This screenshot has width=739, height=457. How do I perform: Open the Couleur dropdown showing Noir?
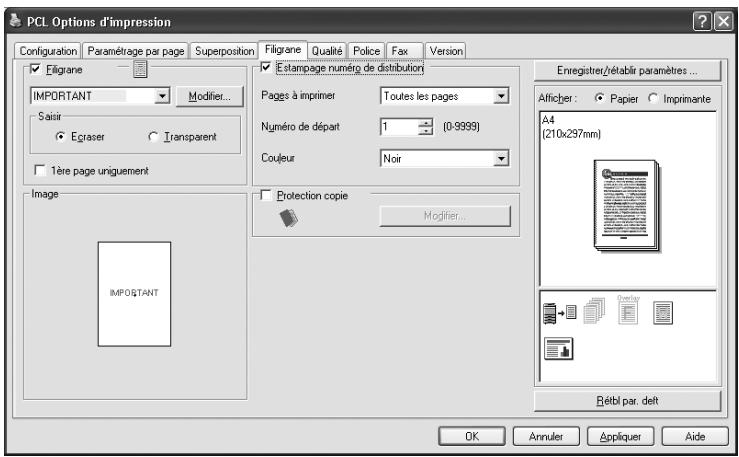501,158
